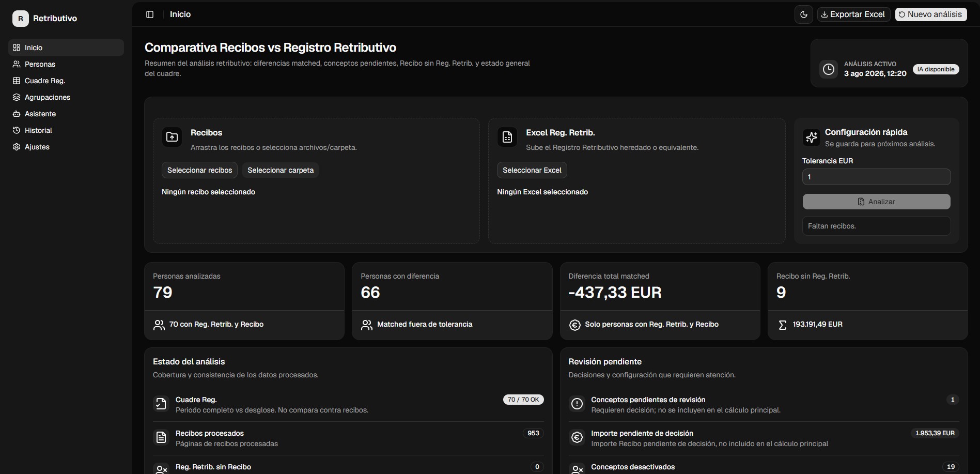The image size is (980, 474).
Task: Open Historial in the sidebar
Action: (x=66, y=130)
